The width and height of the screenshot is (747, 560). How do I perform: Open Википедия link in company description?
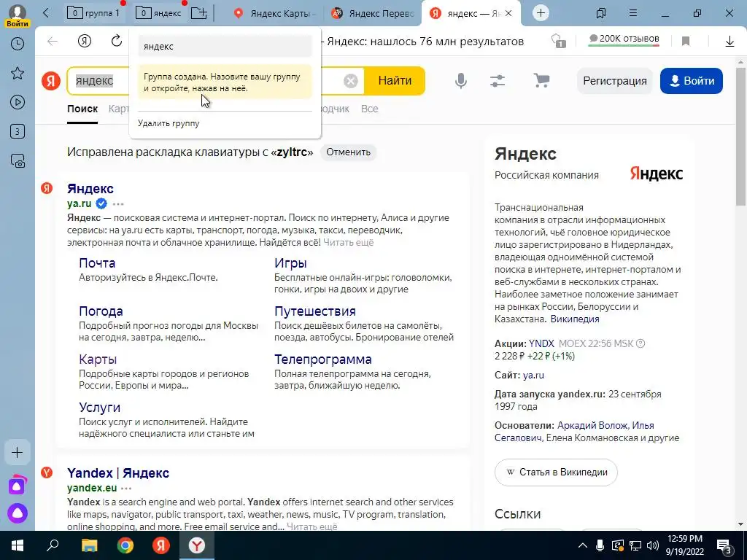(575, 319)
